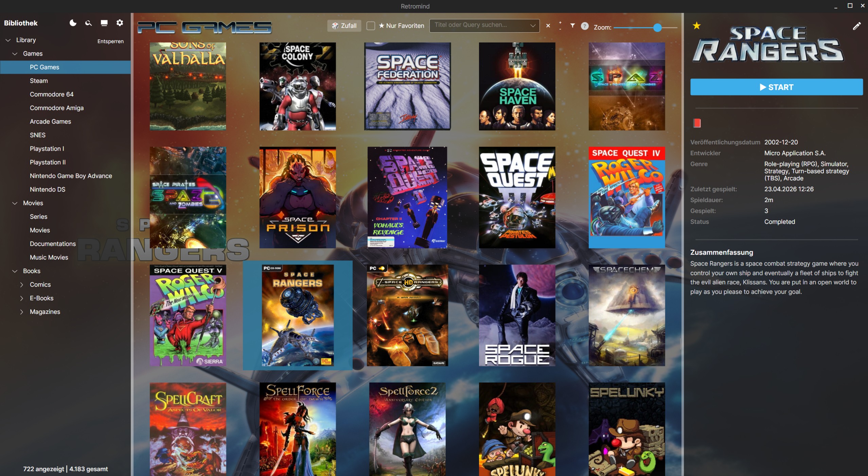Click the Completed status value

[x=779, y=222]
